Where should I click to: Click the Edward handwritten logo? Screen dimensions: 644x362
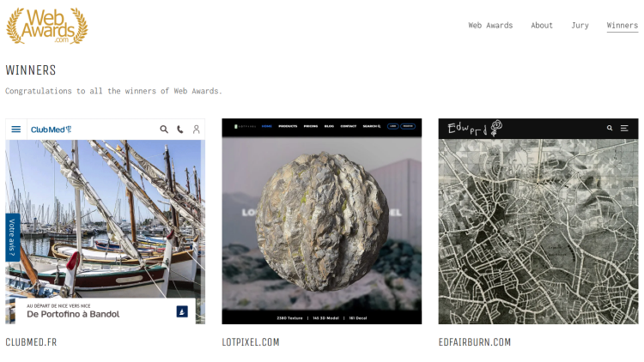475,129
